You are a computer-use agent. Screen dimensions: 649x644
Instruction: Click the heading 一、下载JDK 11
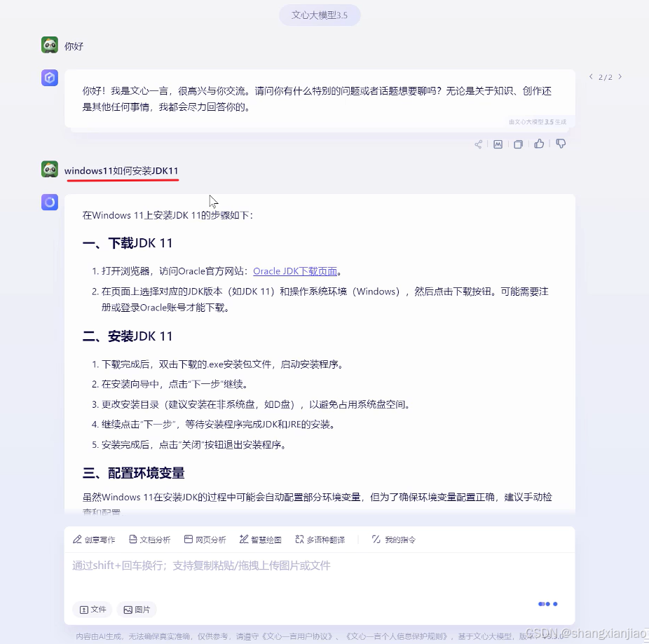(128, 243)
